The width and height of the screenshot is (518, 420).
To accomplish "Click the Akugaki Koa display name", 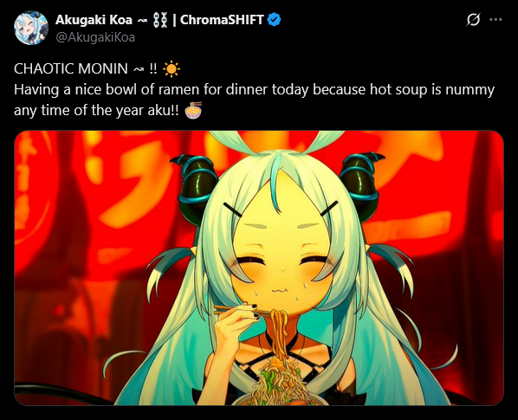I will click(x=94, y=20).
